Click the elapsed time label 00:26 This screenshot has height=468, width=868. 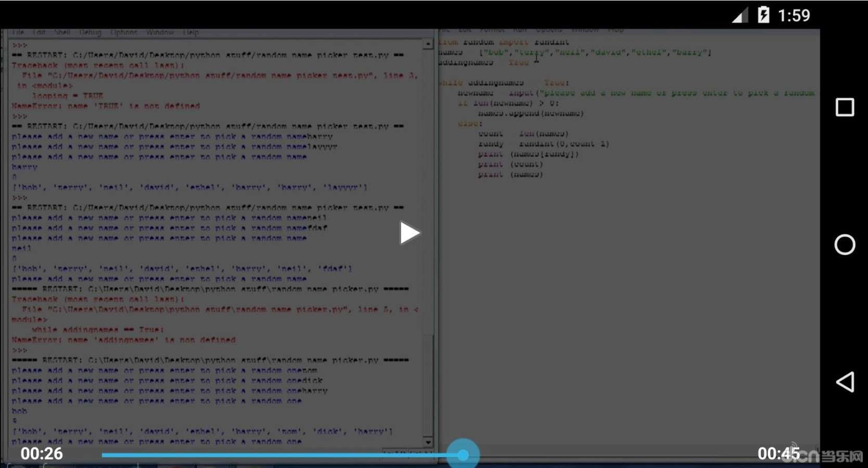coord(42,453)
